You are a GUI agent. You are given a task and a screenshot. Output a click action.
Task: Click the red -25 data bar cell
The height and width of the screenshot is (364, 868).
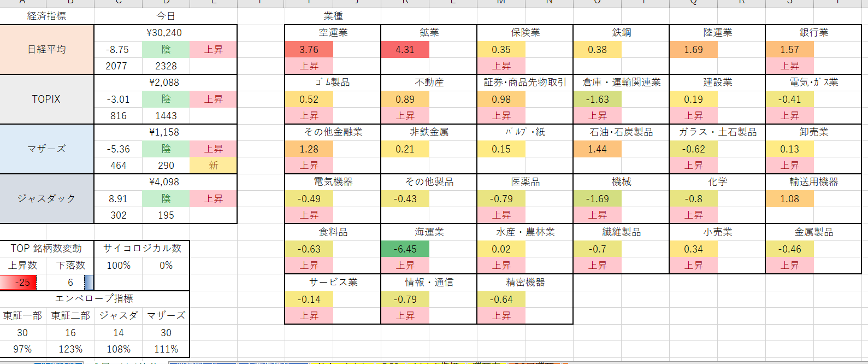[x=23, y=283]
